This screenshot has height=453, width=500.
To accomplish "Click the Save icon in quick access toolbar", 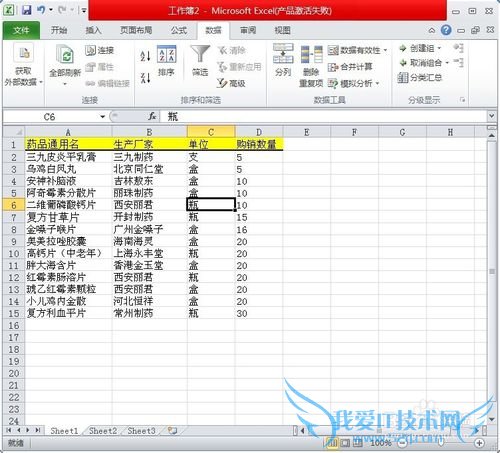I will (x=26, y=10).
